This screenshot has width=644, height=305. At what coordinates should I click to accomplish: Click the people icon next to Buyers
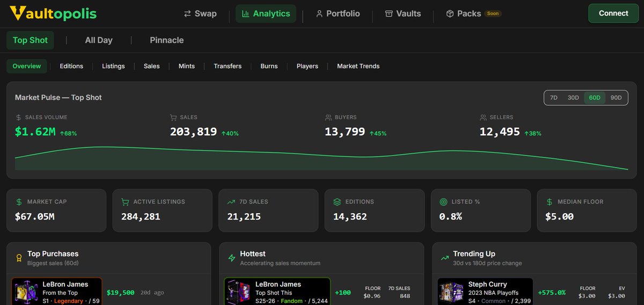[x=328, y=117]
